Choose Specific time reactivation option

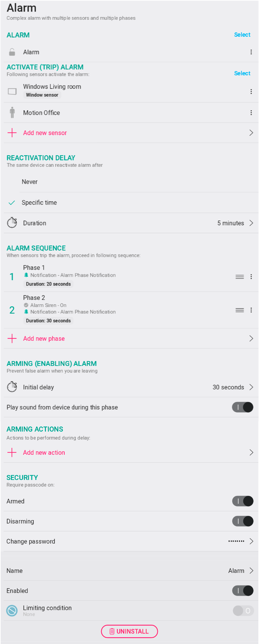pos(39,203)
